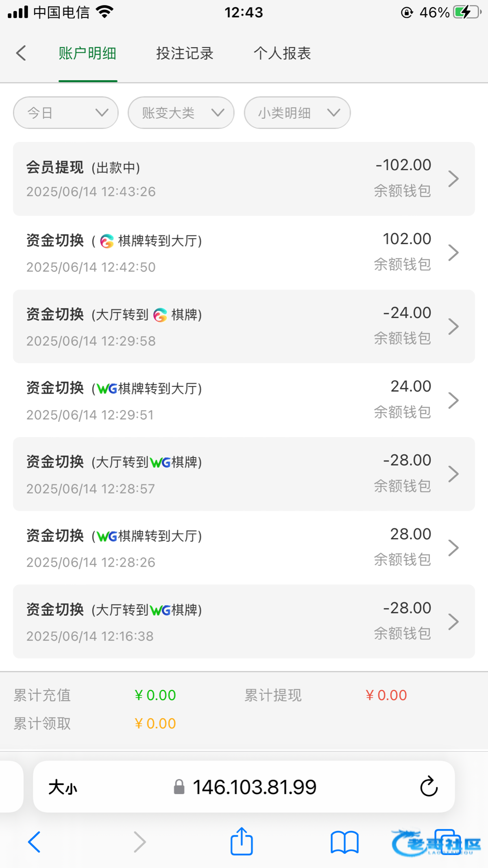Open the 12:16:38 transaction of -28.00
488x868 pixels.
244,622
